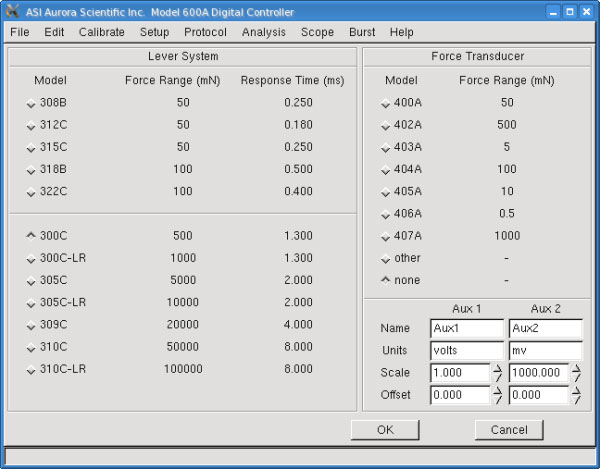Open the Burst menu
The height and width of the screenshot is (469, 600).
[x=362, y=32]
